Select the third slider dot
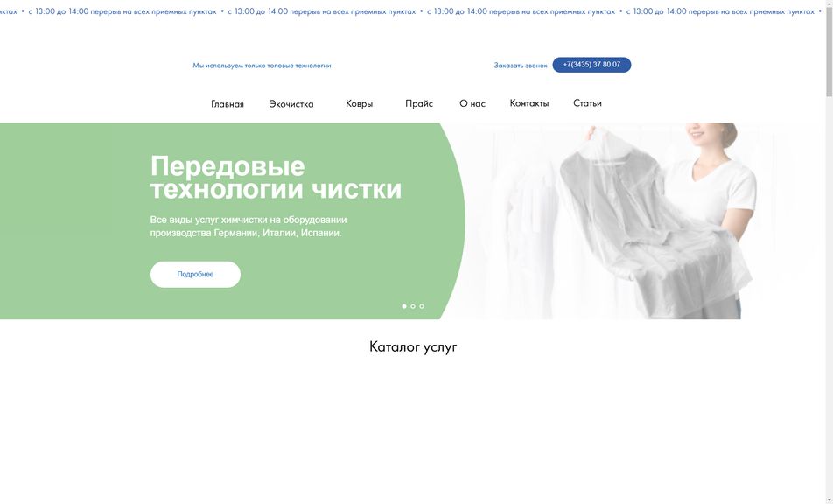 pyautogui.click(x=422, y=306)
